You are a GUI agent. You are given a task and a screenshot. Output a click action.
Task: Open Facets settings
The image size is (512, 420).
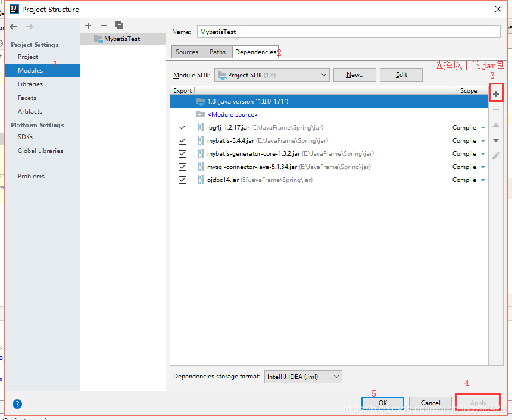click(27, 98)
